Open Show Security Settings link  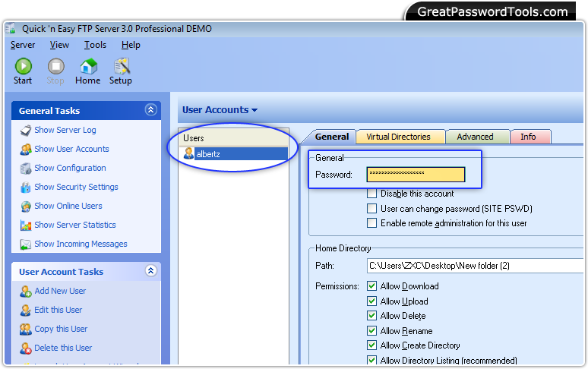(76, 187)
